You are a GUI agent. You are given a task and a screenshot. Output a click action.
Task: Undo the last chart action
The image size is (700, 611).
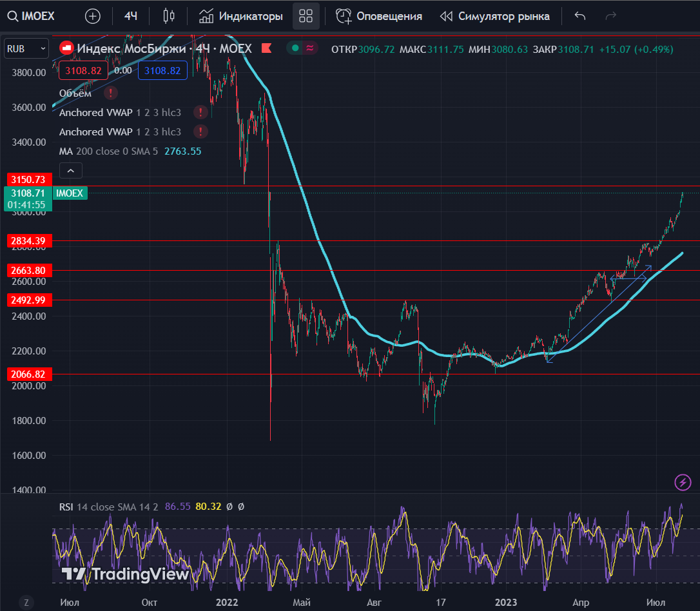[x=580, y=17]
